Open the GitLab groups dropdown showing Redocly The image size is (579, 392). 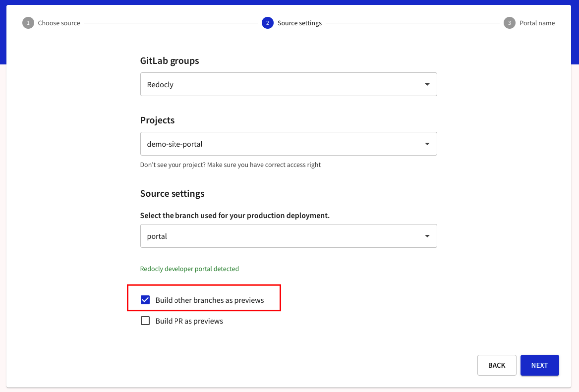click(x=289, y=85)
